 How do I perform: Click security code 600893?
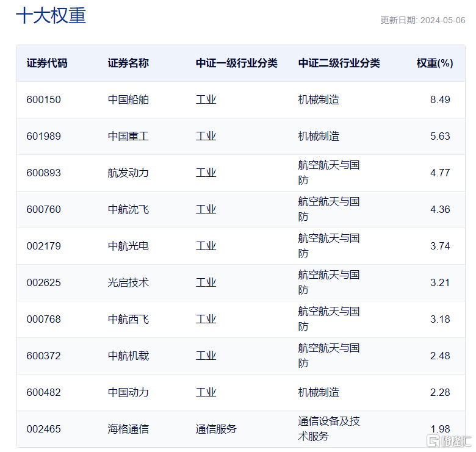[44, 173]
